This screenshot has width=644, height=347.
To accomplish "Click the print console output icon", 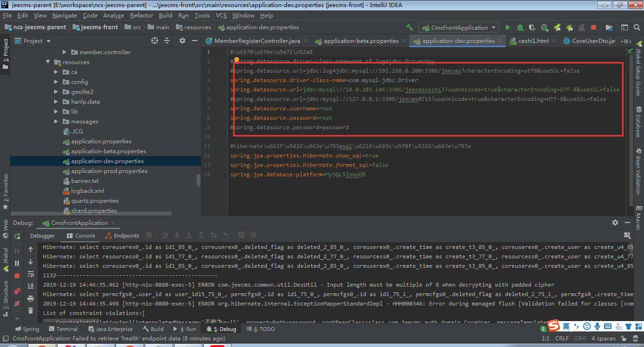I will (31, 298).
